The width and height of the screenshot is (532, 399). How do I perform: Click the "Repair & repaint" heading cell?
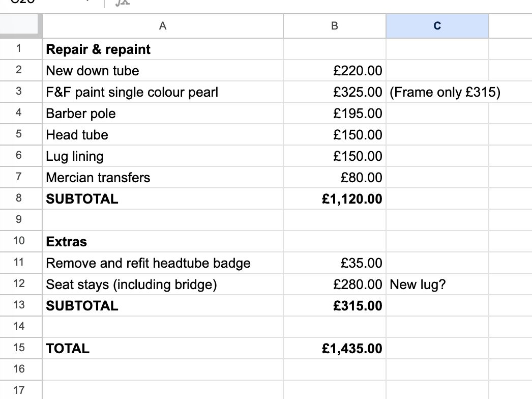click(x=98, y=49)
